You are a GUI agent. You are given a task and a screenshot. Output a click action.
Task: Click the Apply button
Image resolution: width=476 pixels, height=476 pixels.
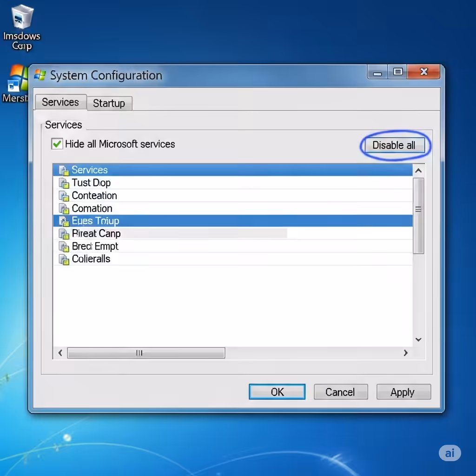click(403, 392)
